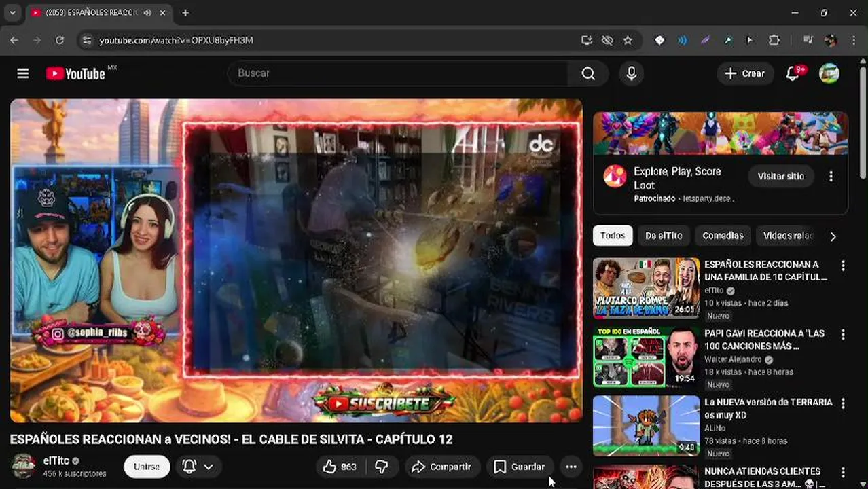
Task: Select the Comedias filter chip
Action: pyautogui.click(x=723, y=236)
